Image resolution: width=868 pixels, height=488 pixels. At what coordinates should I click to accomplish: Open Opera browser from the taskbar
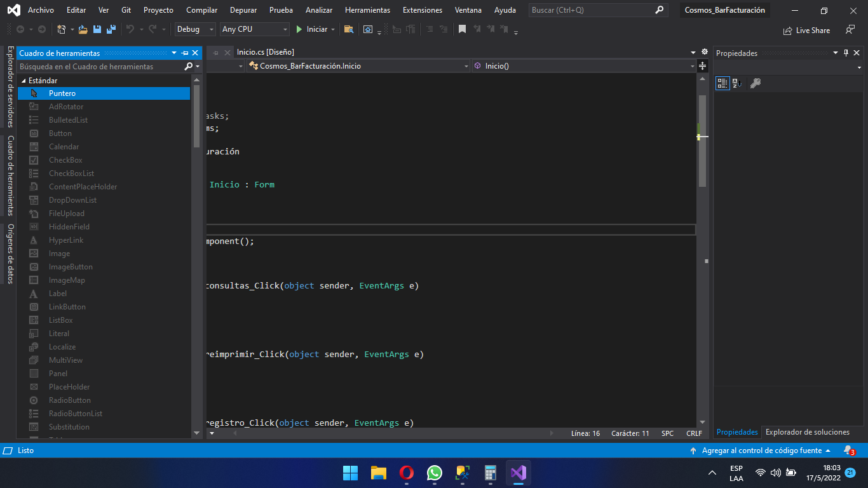pyautogui.click(x=407, y=473)
